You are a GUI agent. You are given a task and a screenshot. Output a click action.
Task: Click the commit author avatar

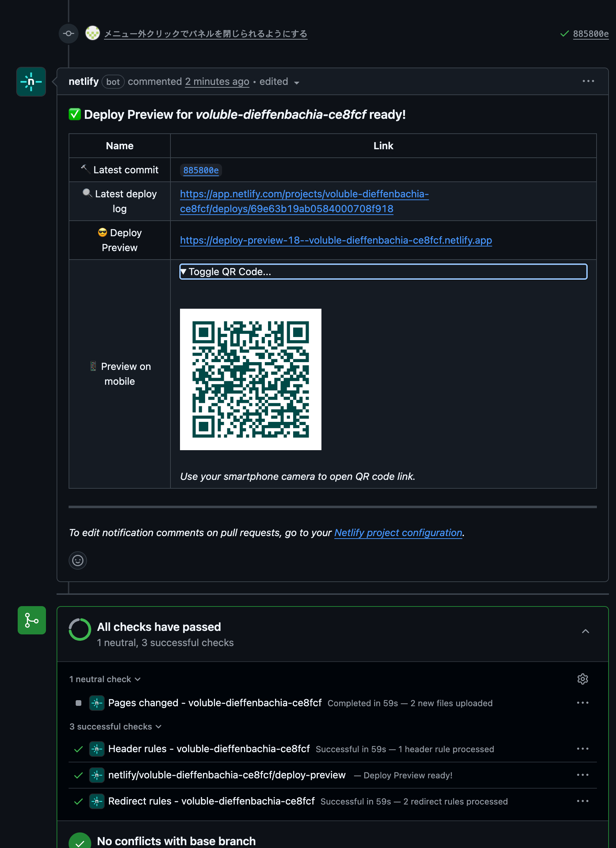[x=92, y=33]
